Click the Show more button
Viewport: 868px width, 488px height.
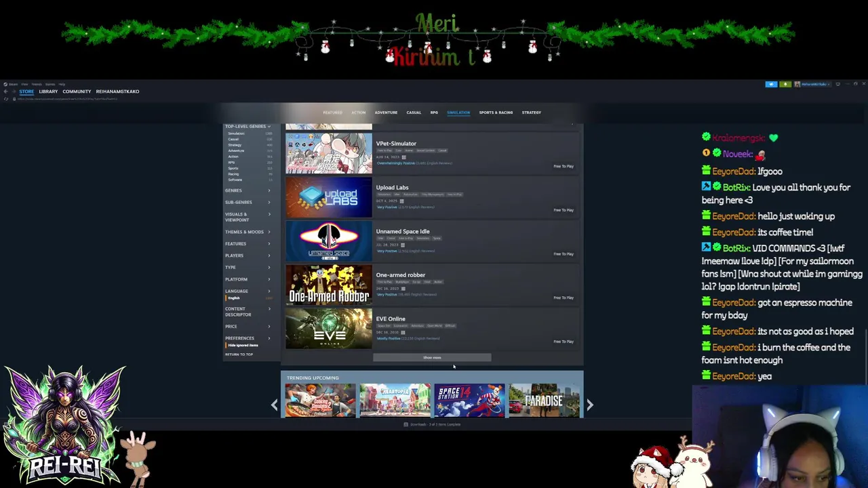tap(432, 357)
